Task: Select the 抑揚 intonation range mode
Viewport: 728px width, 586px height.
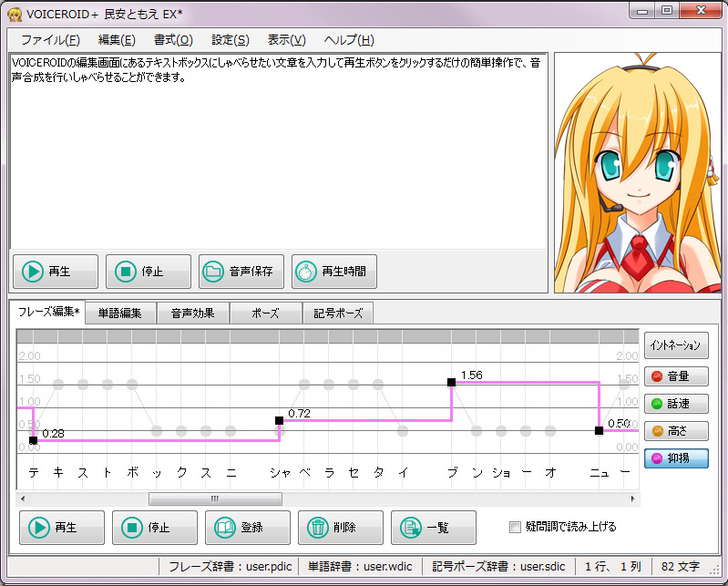Action: (676, 458)
